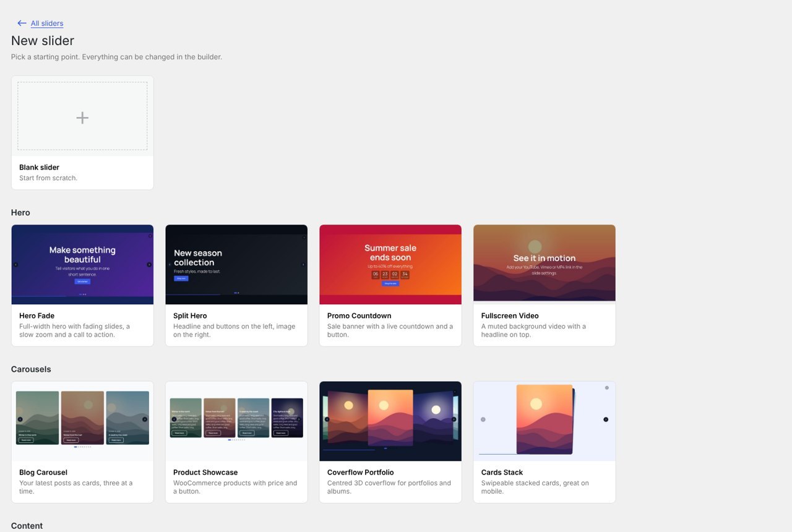Click 'A muted background video' description
This screenshot has width=792, height=532.
point(533,330)
